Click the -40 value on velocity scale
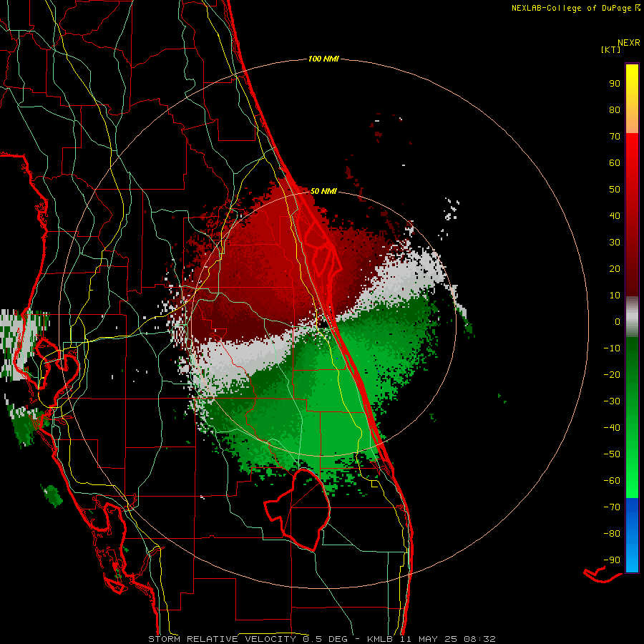This screenshot has width=644, height=644. tap(612, 428)
